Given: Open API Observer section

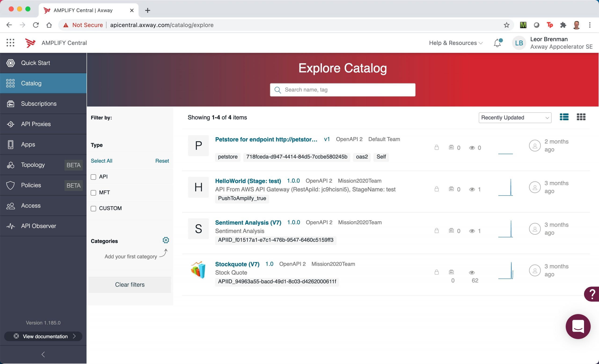Looking at the screenshot, I should (x=43, y=226).
